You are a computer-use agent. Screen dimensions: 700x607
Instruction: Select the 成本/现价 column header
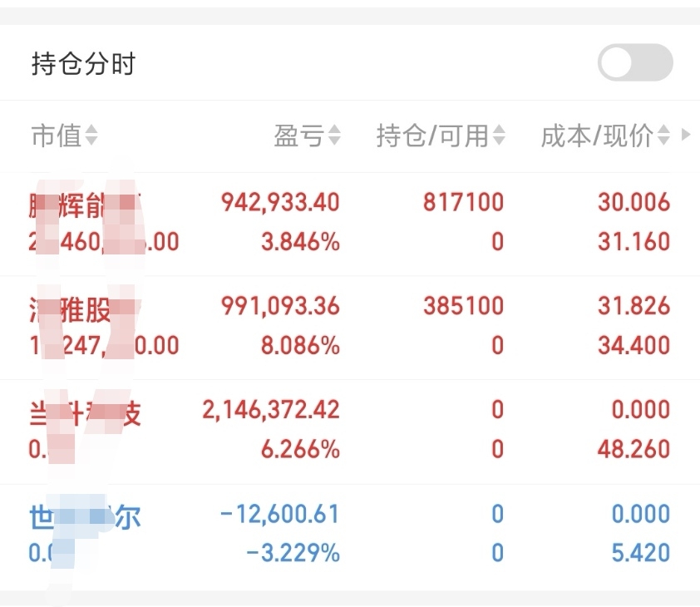pyautogui.click(x=596, y=136)
